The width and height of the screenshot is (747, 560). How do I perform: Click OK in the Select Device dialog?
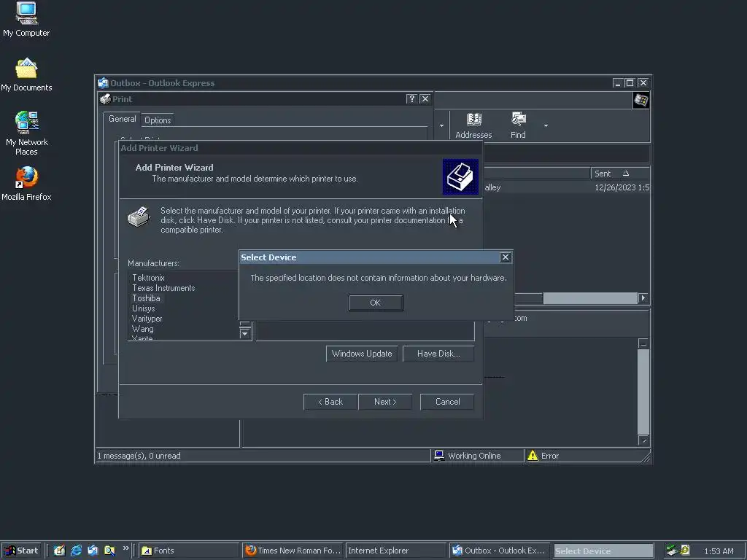pos(376,303)
